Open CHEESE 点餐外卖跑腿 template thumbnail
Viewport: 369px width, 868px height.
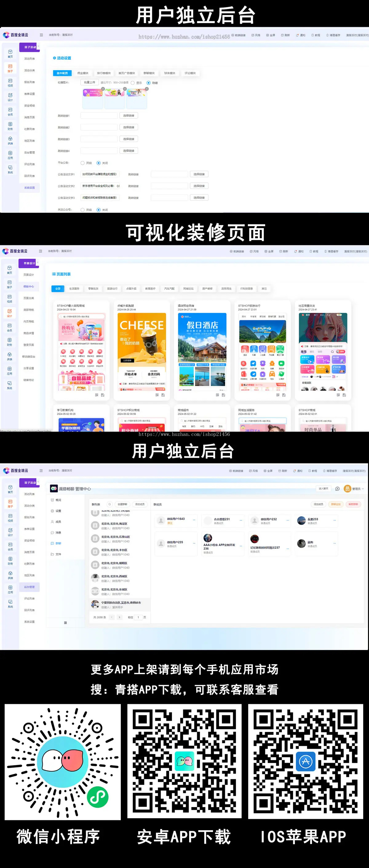coord(142,352)
